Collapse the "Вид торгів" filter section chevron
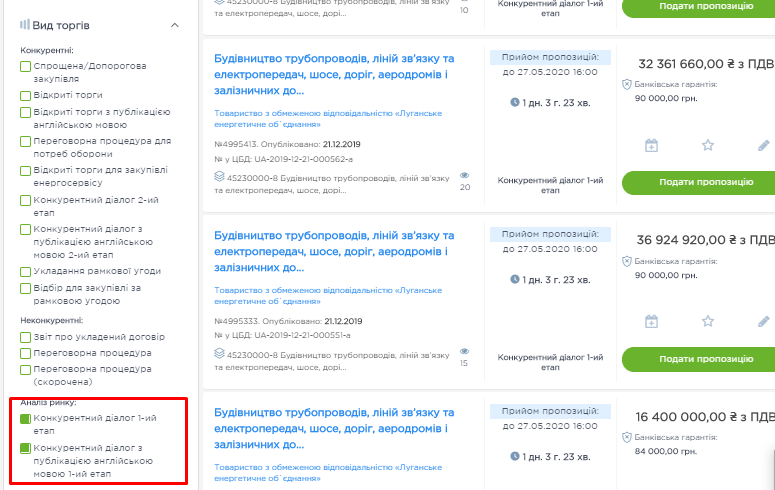 (x=175, y=25)
